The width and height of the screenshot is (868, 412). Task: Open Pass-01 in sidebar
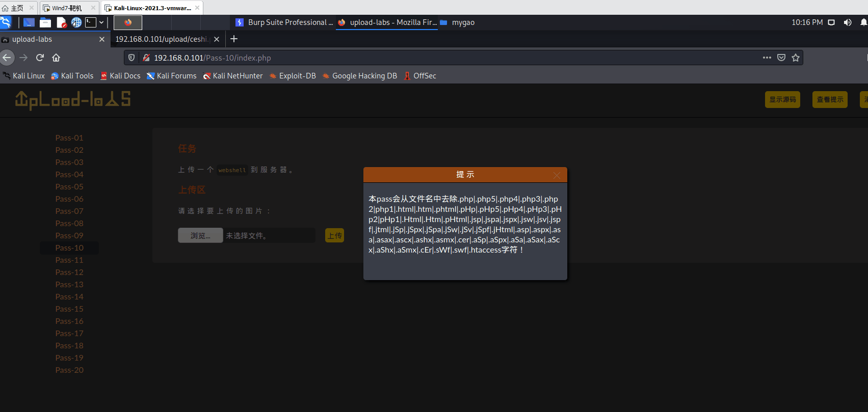69,138
